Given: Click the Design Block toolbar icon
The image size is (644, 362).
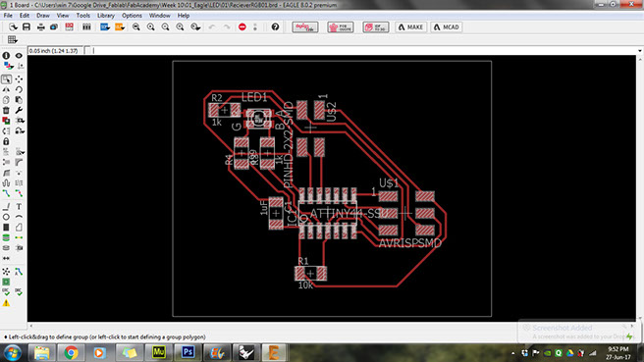Looking at the screenshot, I should (x=86, y=27).
